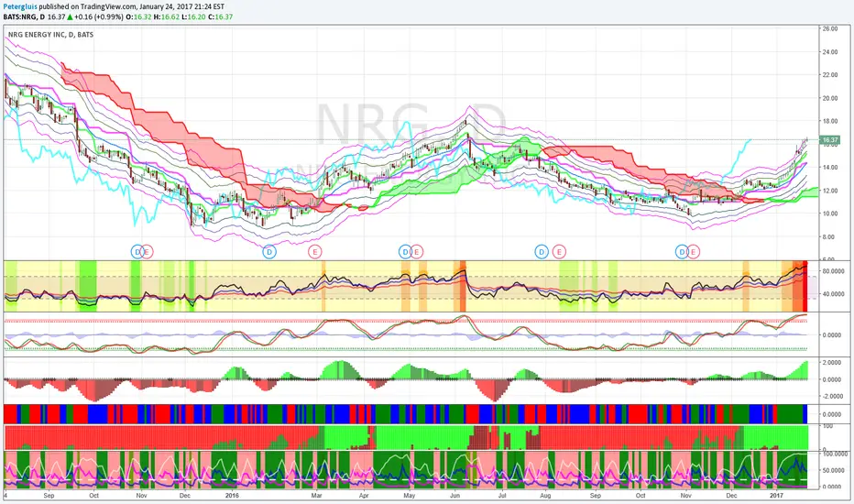This screenshot has width=854, height=504.
Task: Click the 16.37 current price tag
Action: pyautogui.click(x=830, y=140)
